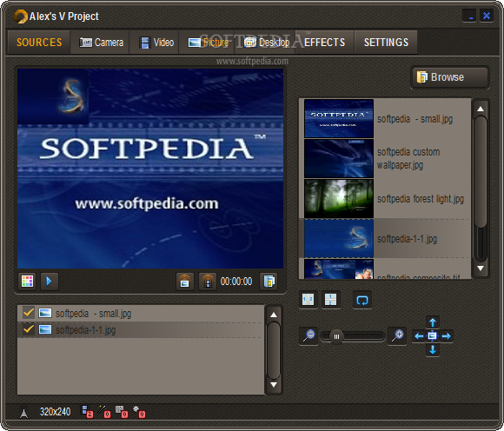Click the zoom out magnifier
This screenshot has width=504, height=431.
(308, 336)
